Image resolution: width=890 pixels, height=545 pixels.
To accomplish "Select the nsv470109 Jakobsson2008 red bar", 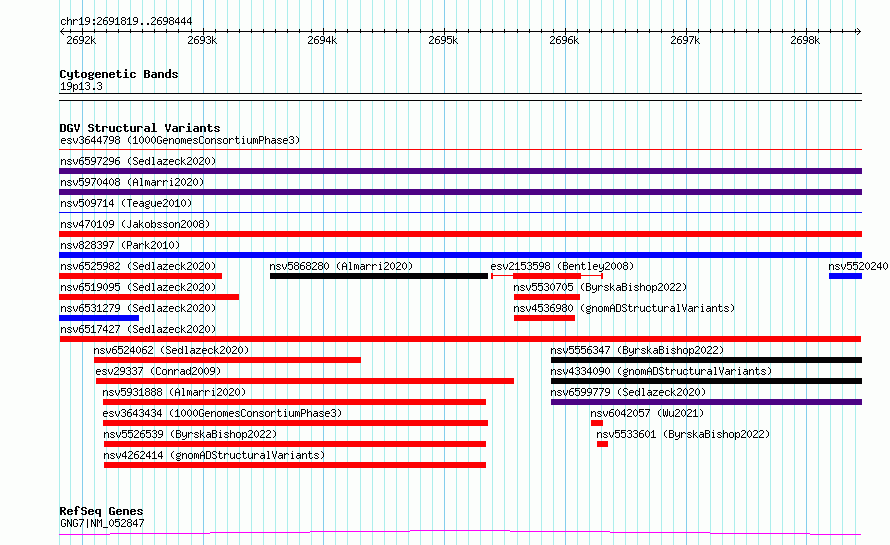I will click(460, 234).
